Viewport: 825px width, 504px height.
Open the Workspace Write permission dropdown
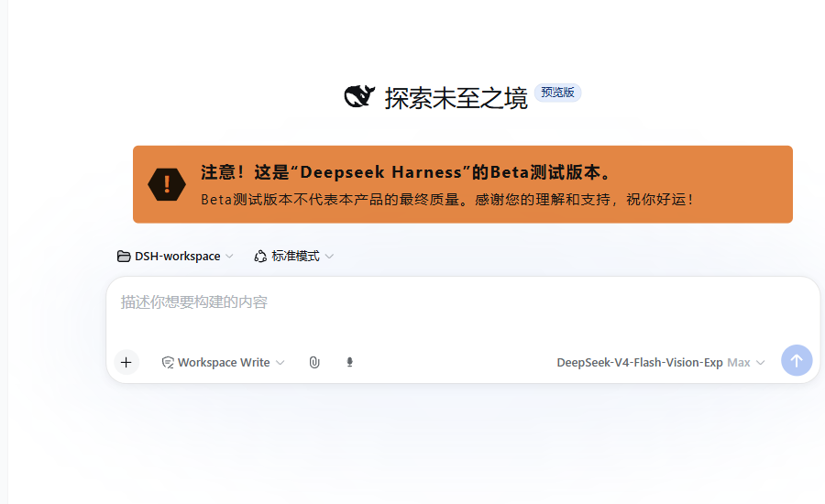[223, 363]
